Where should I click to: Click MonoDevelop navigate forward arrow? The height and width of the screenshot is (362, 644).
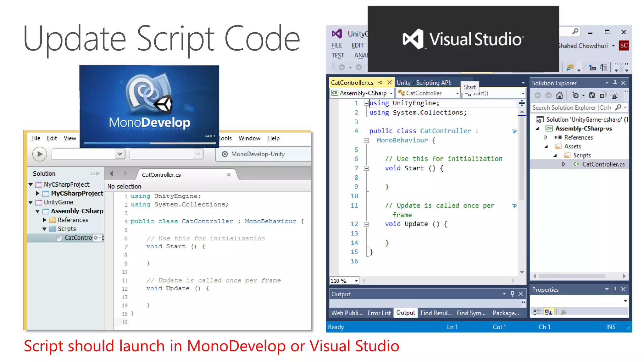coord(125,173)
